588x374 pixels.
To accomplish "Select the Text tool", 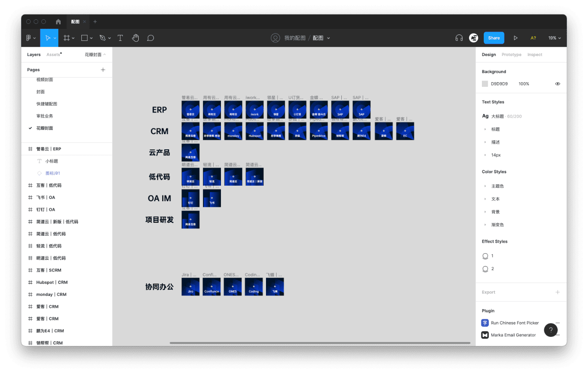I will click(x=120, y=38).
